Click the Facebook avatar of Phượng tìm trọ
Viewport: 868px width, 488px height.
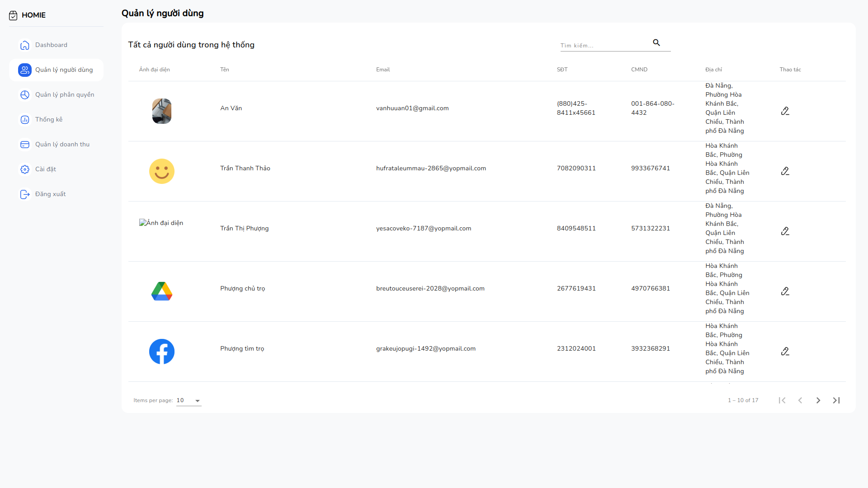pos(162,352)
